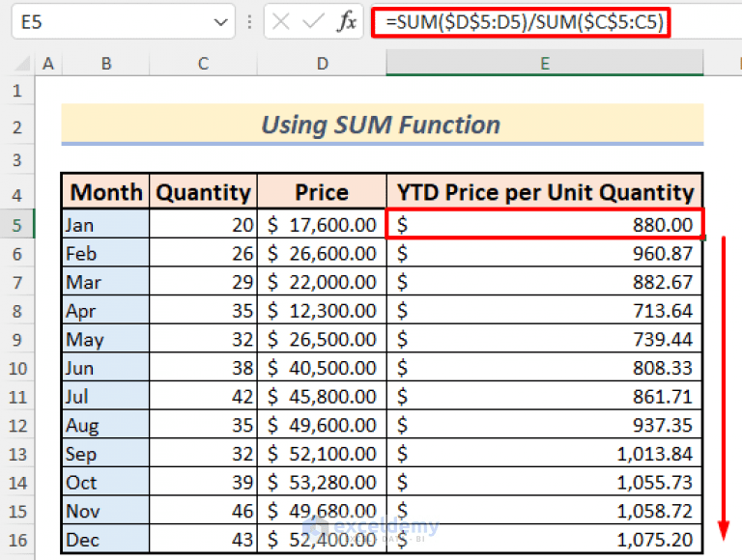Click the 'Jul' month cell
The width and height of the screenshot is (742, 560).
coord(106,397)
